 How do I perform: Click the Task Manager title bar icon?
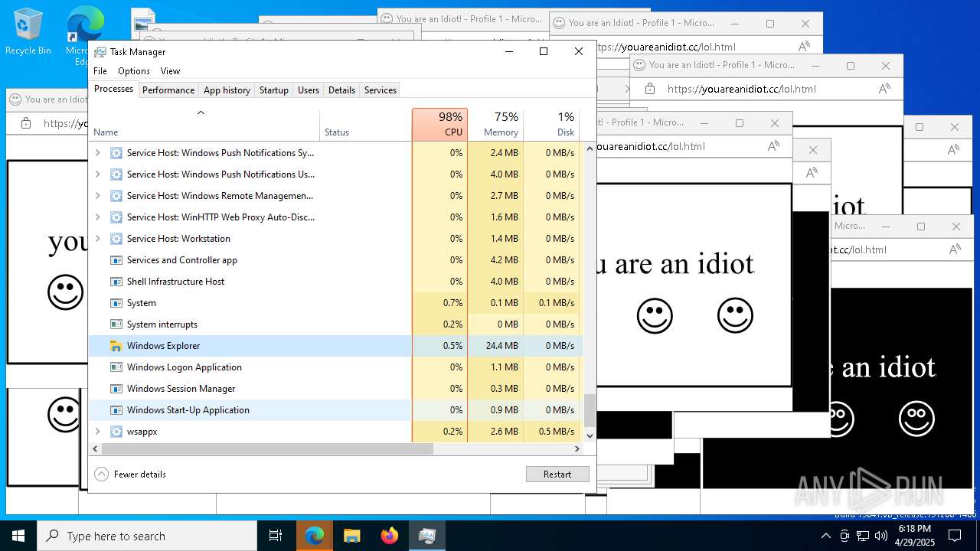[100, 52]
